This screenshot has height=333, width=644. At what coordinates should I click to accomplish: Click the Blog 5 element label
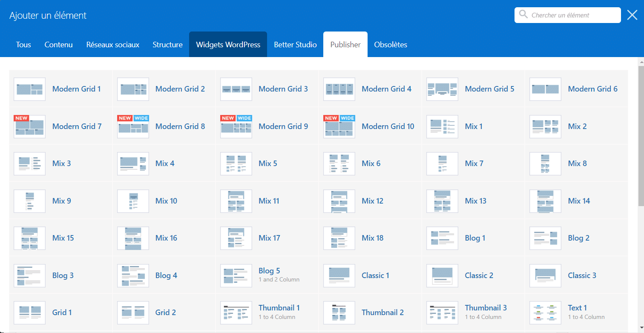pos(269,271)
